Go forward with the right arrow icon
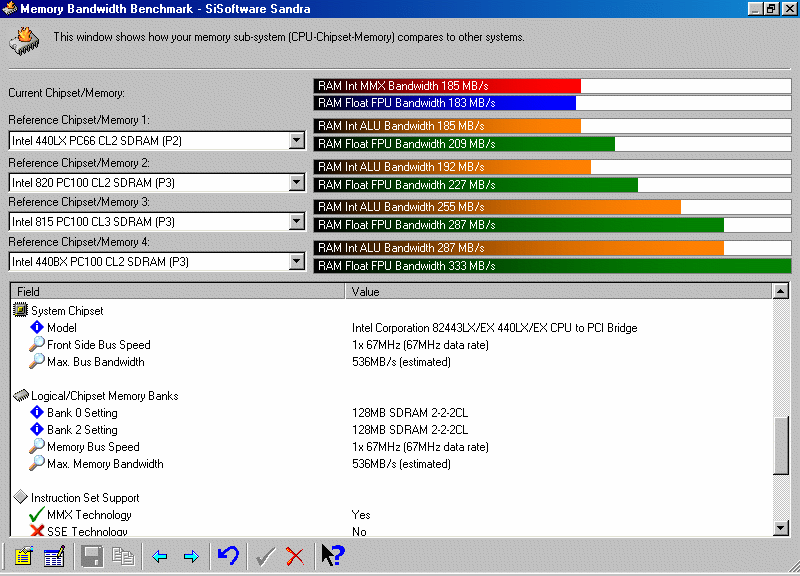This screenshot has width=800, height=576. (191, 557)
